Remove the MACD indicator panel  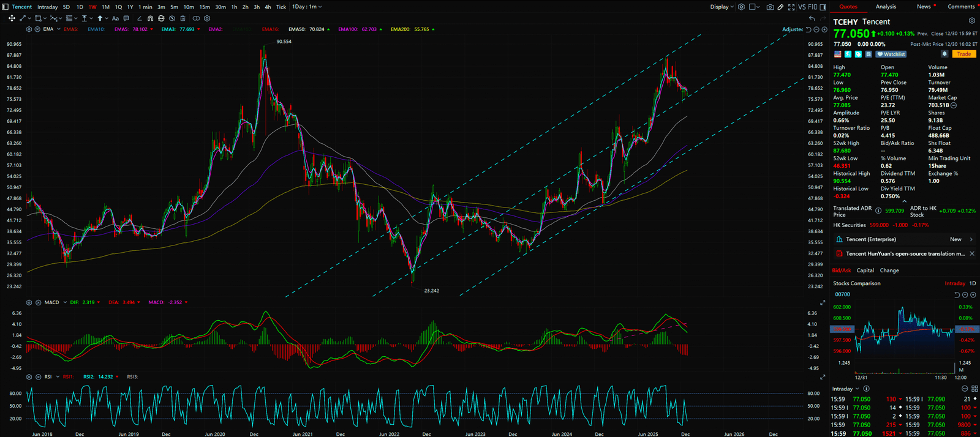coord(37,302)
